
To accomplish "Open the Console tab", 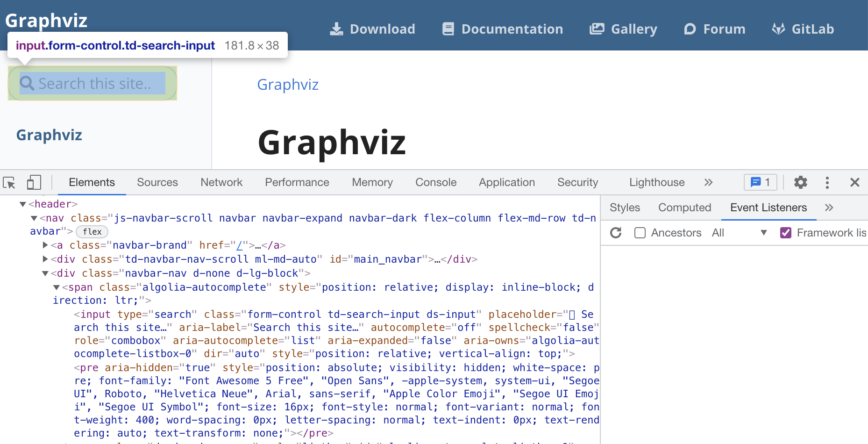I will coord(436,182).
